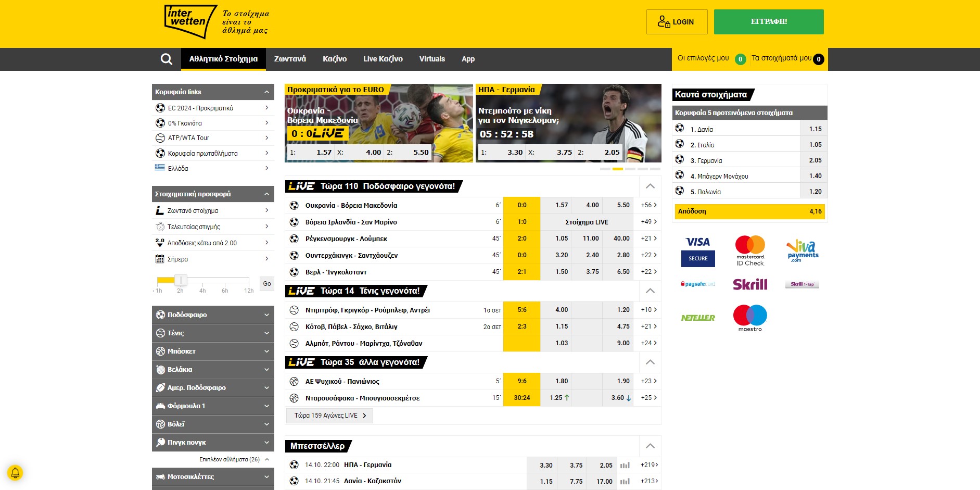The width and height of the screenshot is (980, 490).
Task: Click tennis icon beside Ντιμιτρόφ, Γκριγκόρ match
Action: tap(294, 310)
